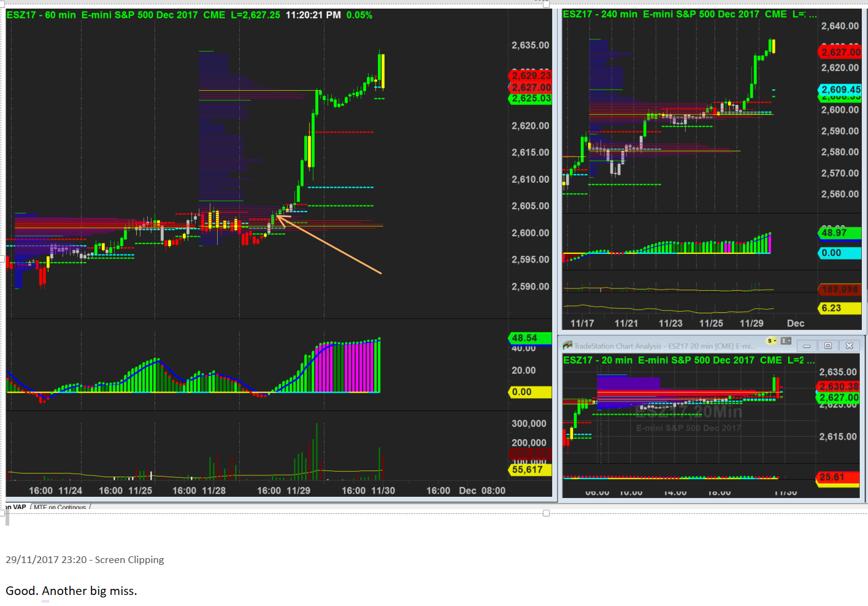868x606 pixels.
Task: Switch to the MTF on Continous workspace tab
Action: [60, 507]
